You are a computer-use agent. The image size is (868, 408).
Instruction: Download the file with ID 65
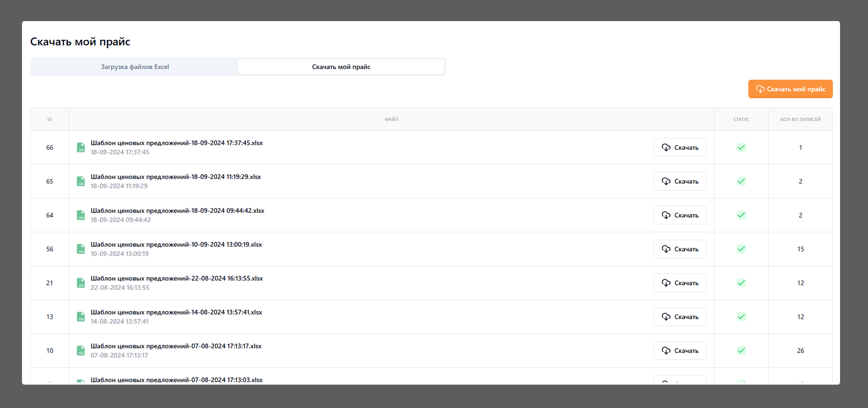[680, 181]
